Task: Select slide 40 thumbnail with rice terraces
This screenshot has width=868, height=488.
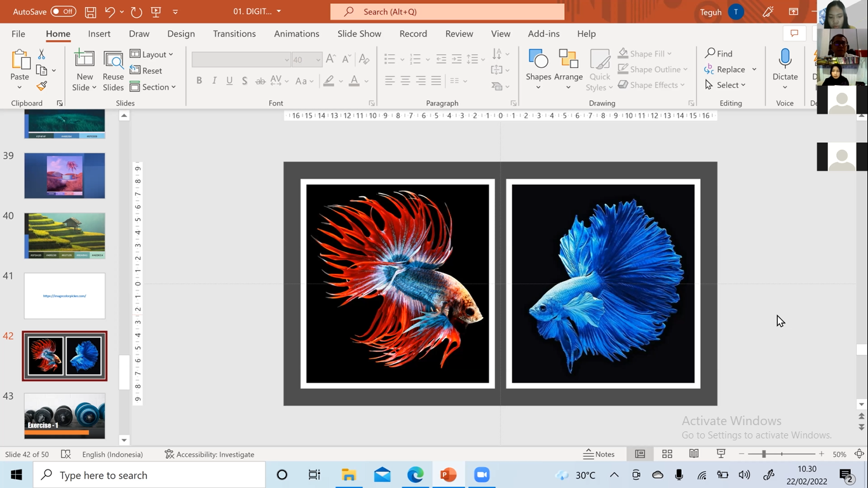Action: pyautogui.click(x=65, y=236)
